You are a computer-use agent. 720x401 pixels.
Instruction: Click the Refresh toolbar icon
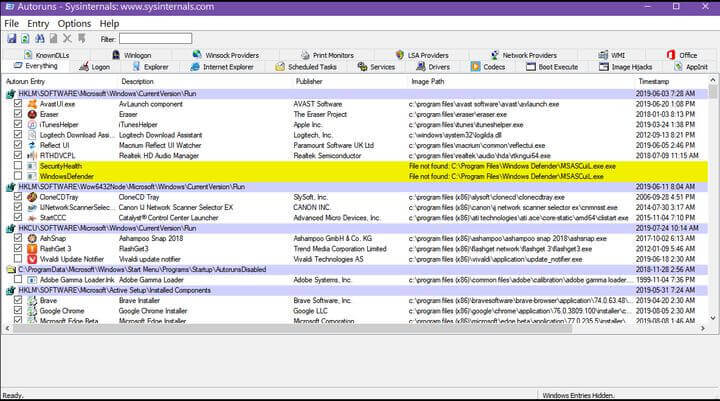(26, 39)
